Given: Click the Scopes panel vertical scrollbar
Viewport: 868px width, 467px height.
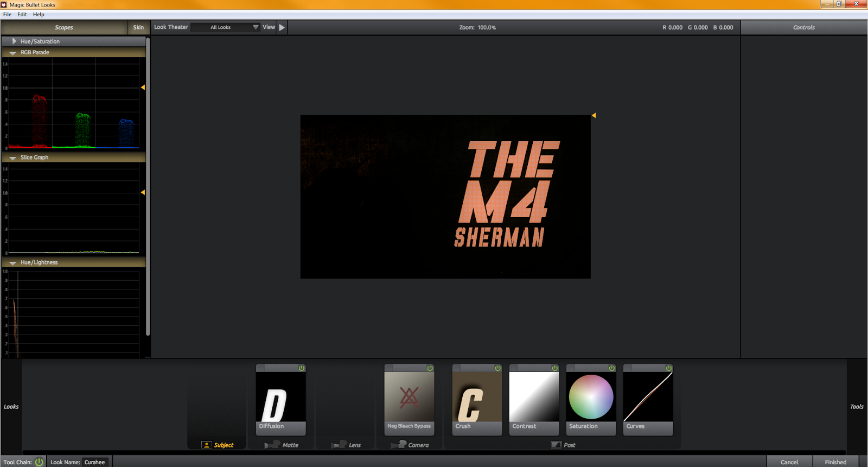Looking at the screenshot, I should [x=148, y=187].
